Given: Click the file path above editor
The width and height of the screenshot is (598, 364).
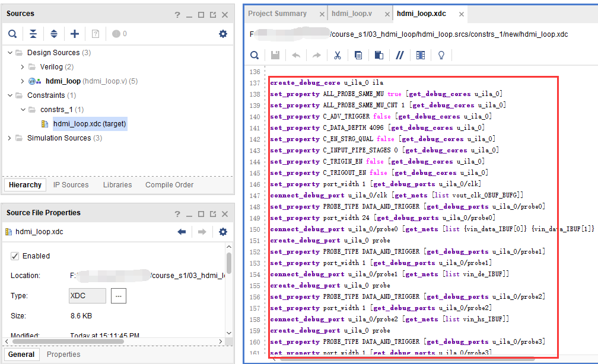Looking at the screenshot, I should click(x=409, y=34).
